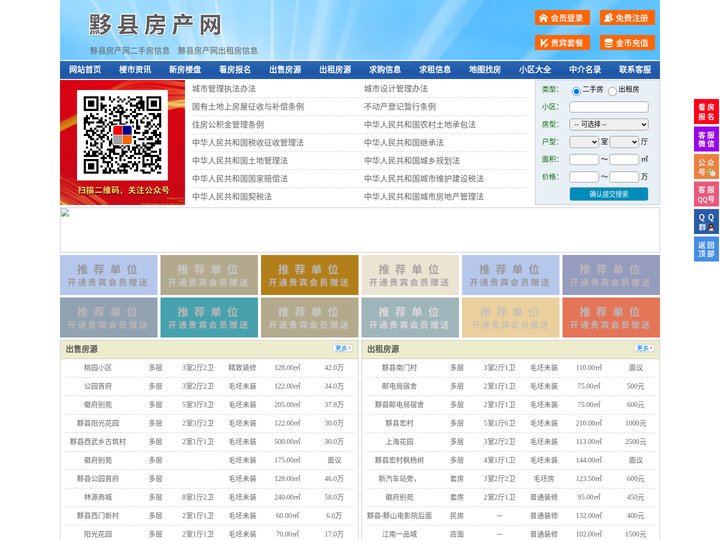Click 更多 icon in 出租房源 header
The height and width of the screenshot is (540, 720).
pyautogui.click(x=645, y=349)
